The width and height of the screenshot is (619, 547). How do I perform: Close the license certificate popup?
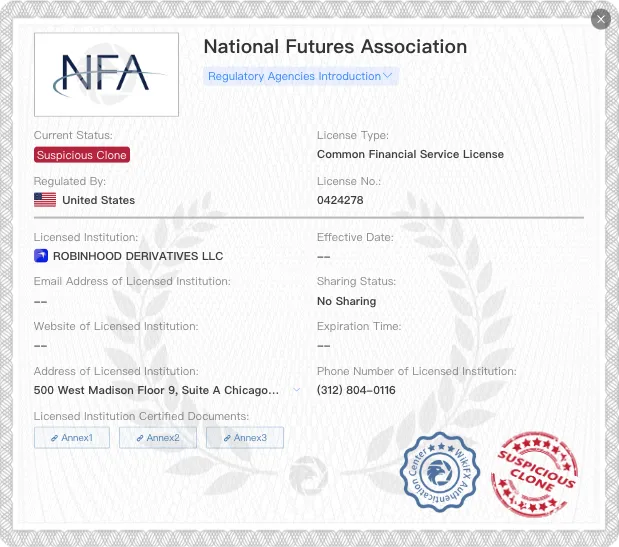[x=600, y=19]
